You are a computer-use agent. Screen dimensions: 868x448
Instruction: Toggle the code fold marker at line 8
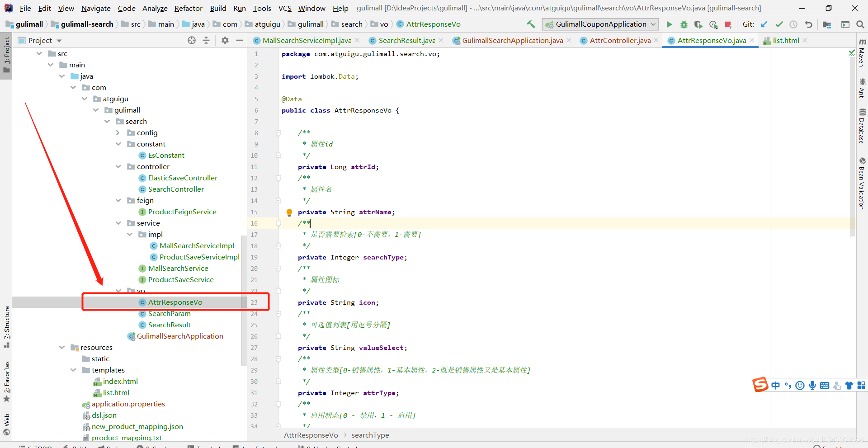278,133
